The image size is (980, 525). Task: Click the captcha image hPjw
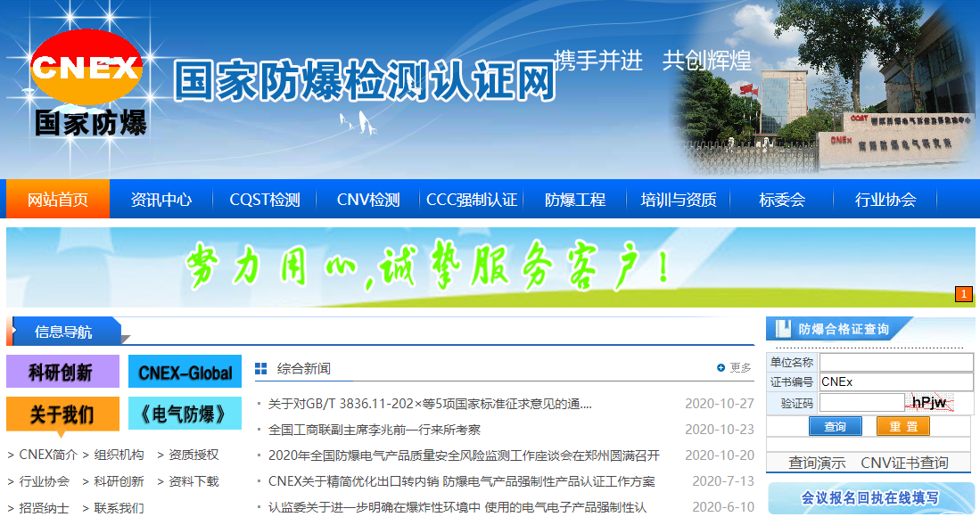point(931,402)
